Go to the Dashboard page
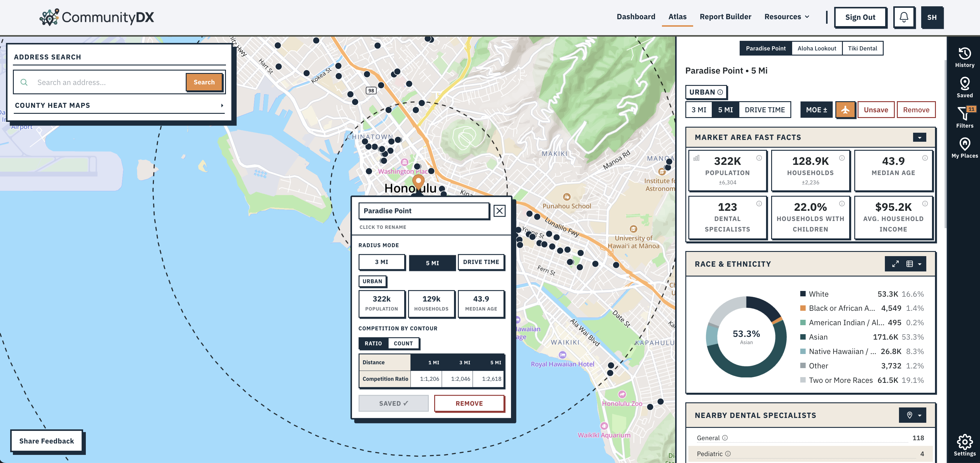 pos(636,17)
